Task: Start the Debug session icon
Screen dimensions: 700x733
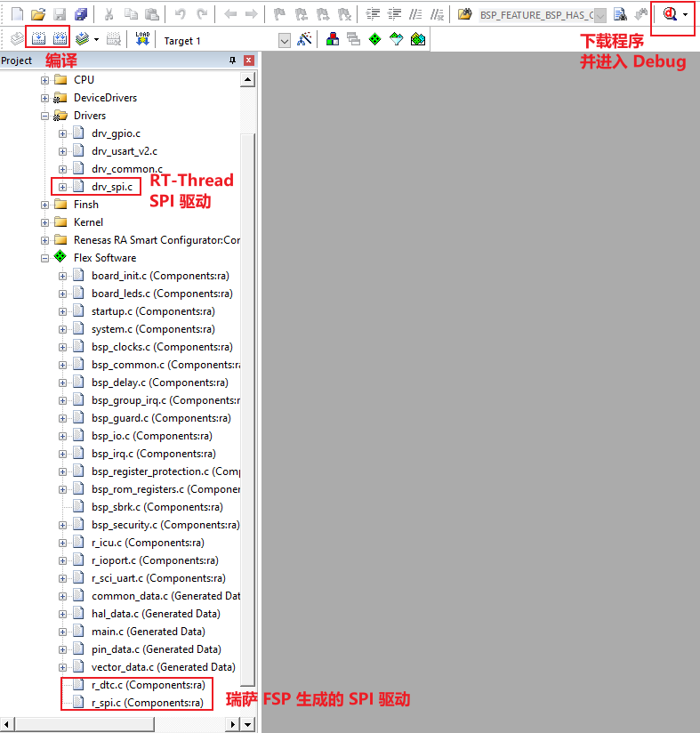Action: [x=670, y=14]
